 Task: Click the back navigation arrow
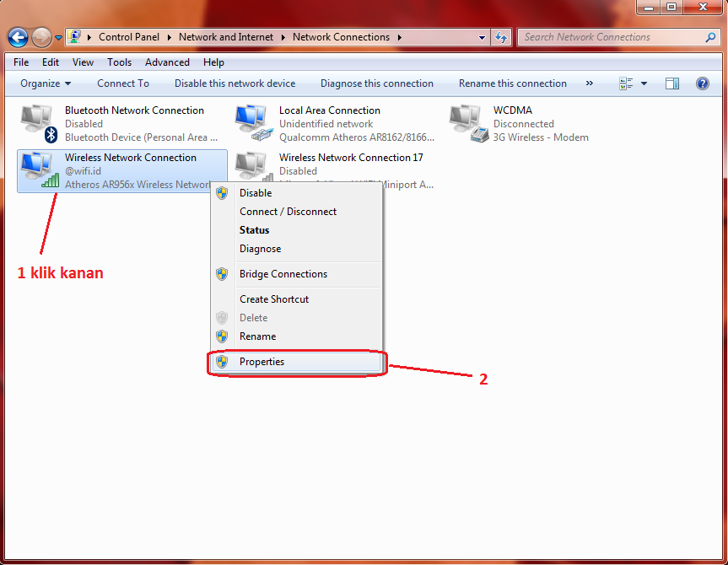(x=17, y=37)
